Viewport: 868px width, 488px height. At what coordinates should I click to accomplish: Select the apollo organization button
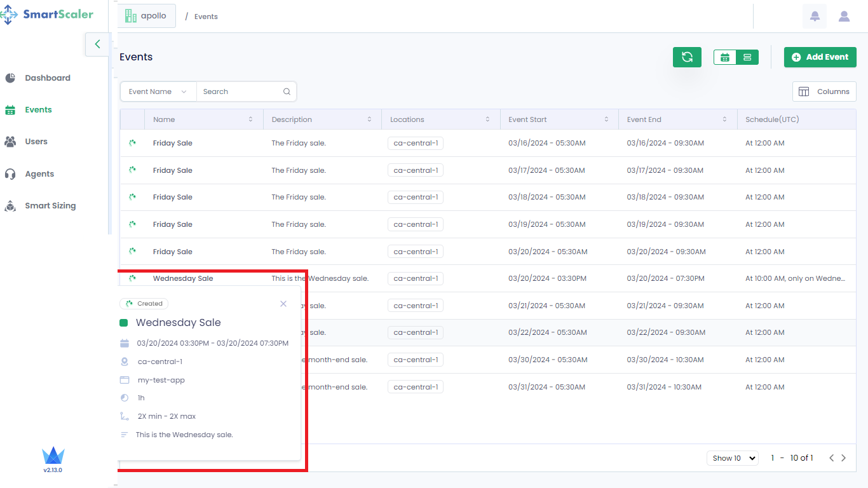point(147,16)
